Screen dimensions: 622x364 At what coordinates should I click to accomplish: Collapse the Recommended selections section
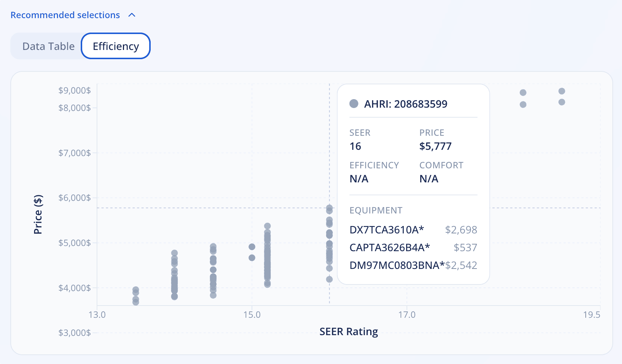[x=132, y=15]
